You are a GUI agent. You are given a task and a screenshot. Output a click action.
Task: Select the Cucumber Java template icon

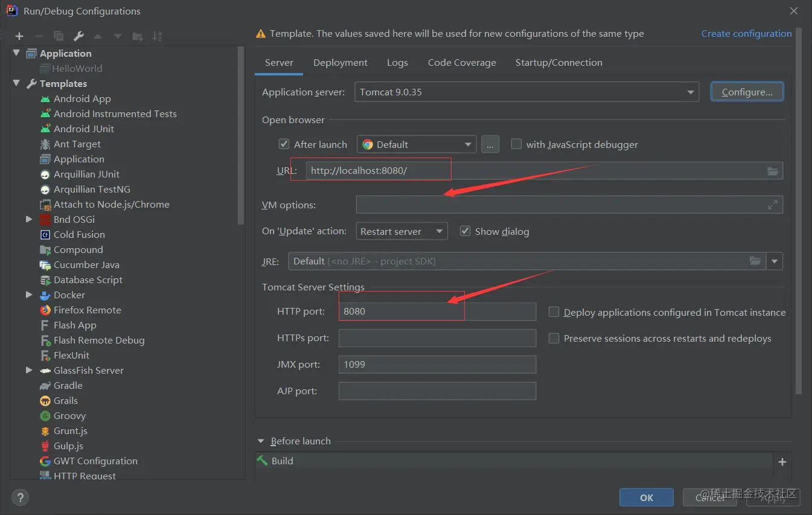(x=45, y=264)
